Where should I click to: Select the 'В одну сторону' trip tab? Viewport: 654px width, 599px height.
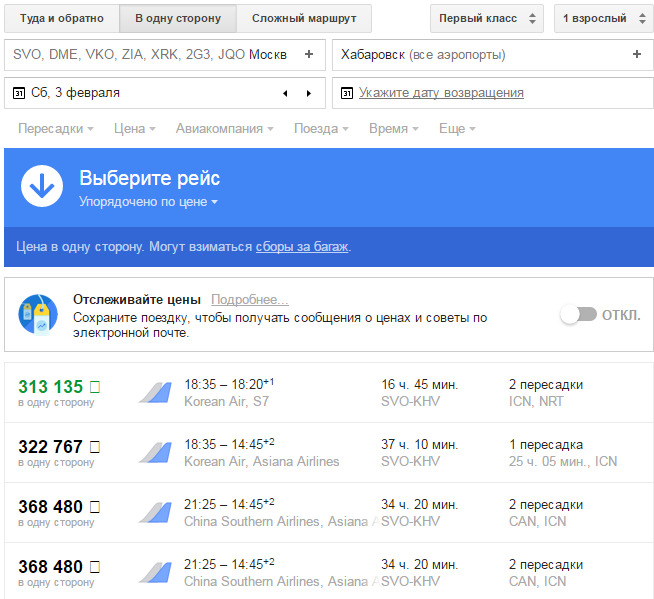click(178, 18)
